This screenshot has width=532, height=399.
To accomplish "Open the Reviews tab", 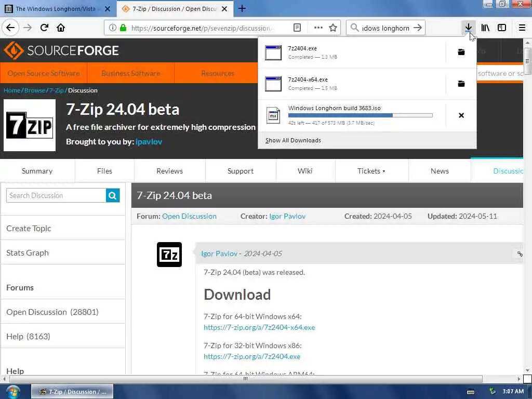I will (170, 171).
